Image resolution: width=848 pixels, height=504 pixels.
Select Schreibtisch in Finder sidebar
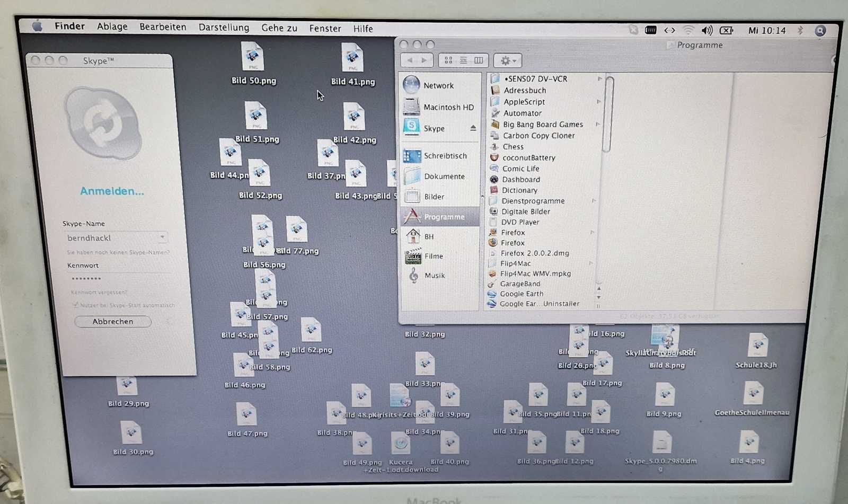440,156
